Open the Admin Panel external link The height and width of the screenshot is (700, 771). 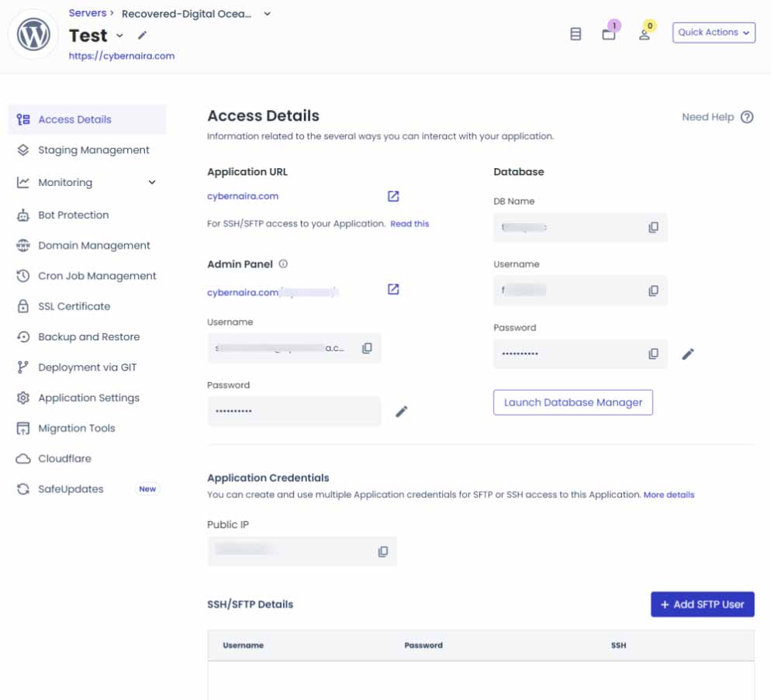point(393,288)
